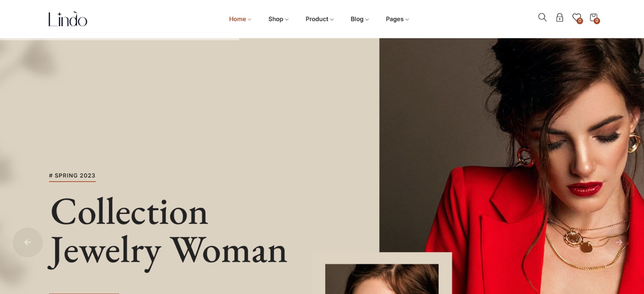644x294 pixels.
Task: Click the account lock icon
Action: tap(559, 17)
